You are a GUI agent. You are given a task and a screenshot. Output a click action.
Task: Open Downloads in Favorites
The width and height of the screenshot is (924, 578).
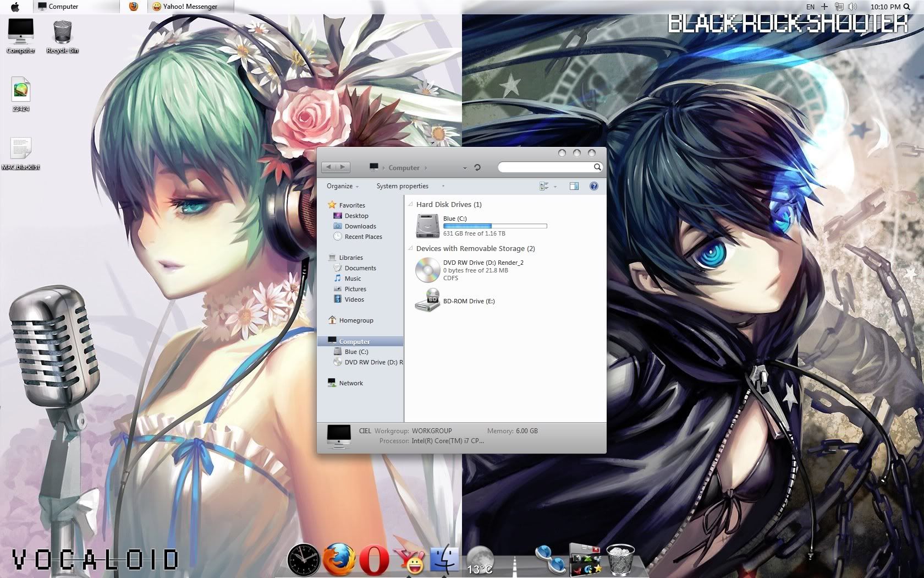(355, 226)
